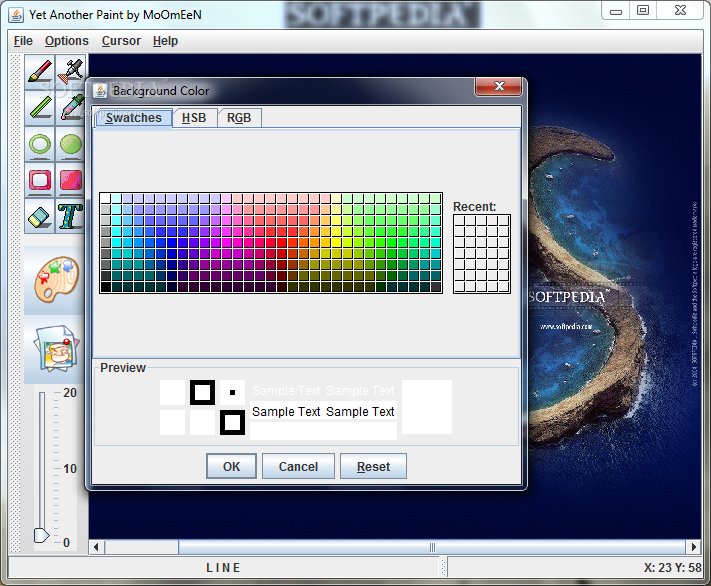Select the filled oval tool
711x586 pixels.
click(x=71, y=144)
